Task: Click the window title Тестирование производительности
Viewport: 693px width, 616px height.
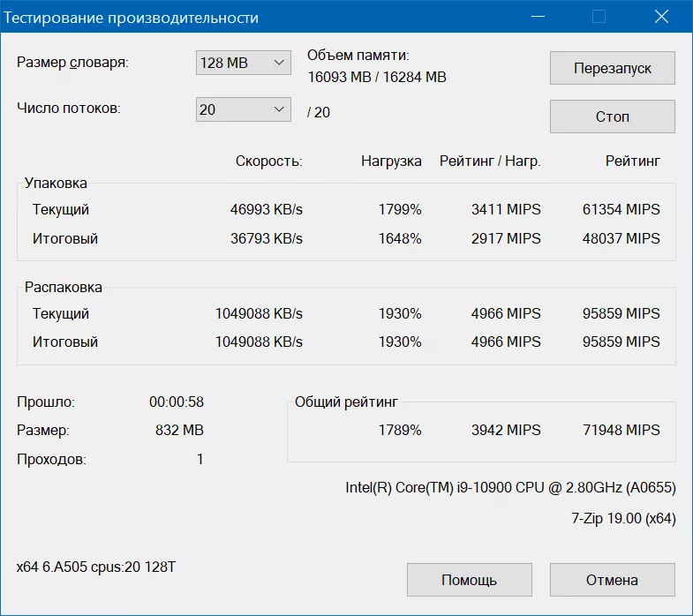Action: (132, 18)
